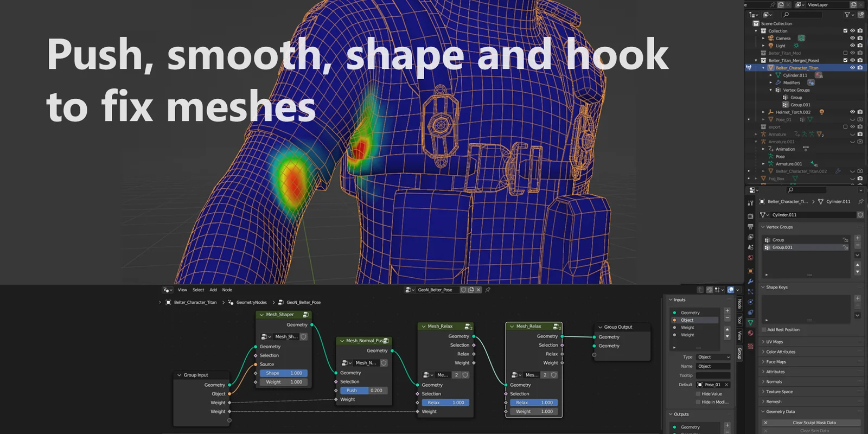Image resolution: width=868 pixels, height=434 pixels.
Task: Open the World properties tab
Action: coord(750,258)
